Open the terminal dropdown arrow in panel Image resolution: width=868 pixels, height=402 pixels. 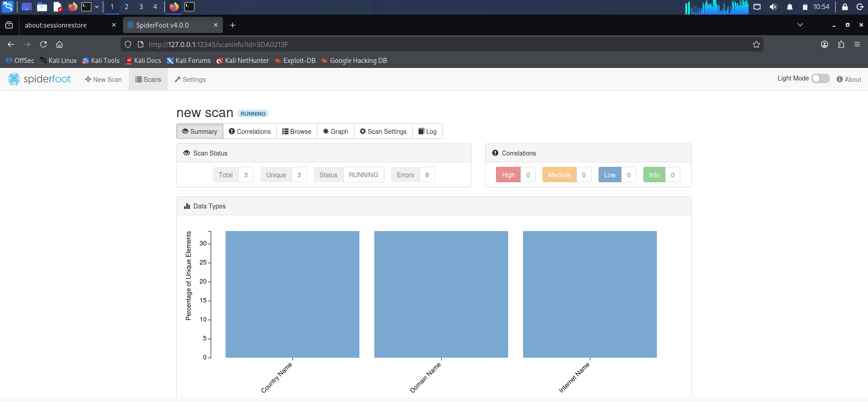[x=97, y=7]
